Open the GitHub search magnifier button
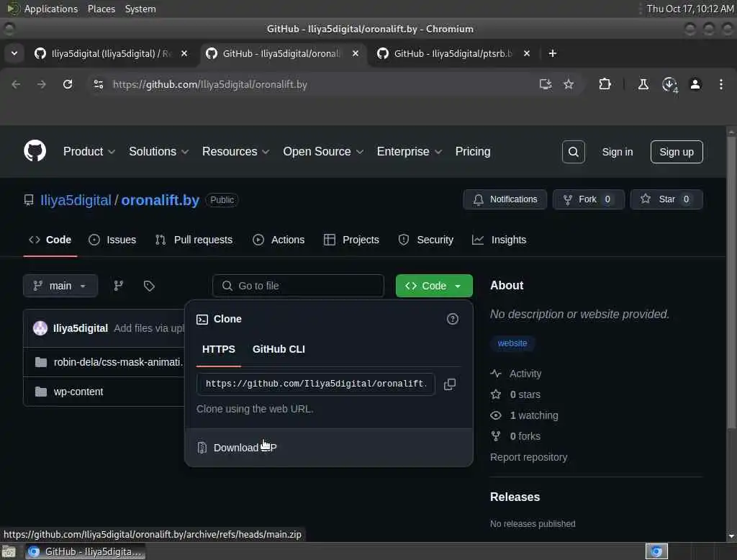The width and height of the screenshot is (737, 560). (573, 152)
